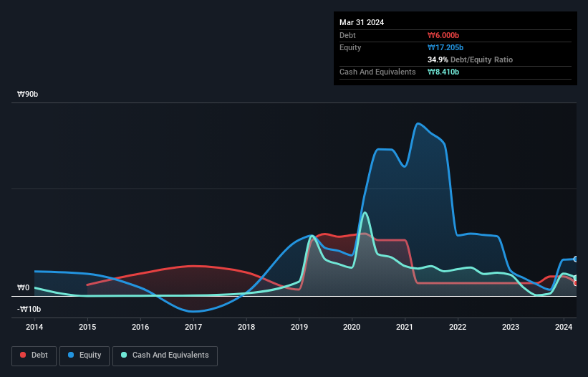Viewport: 588px width, 377px height.
Task: Click the 2015 x-axis label
Action: click(87, 327)
